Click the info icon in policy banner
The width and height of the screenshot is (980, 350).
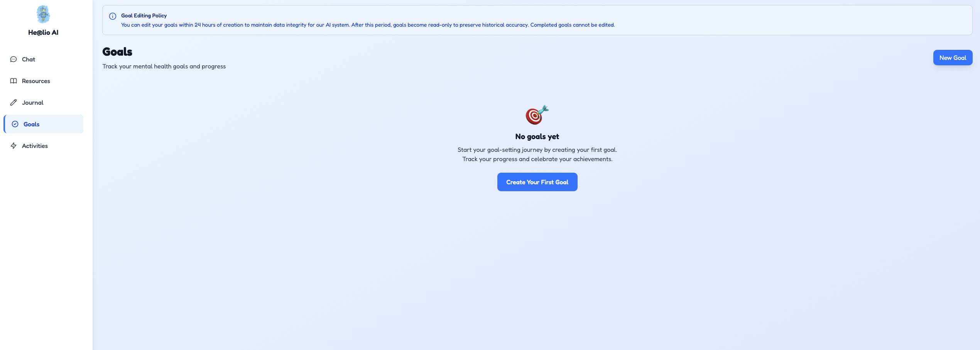point(113,16)
